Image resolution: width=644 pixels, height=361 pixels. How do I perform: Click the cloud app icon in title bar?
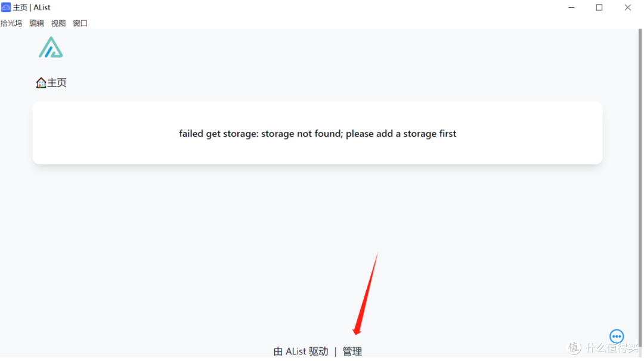[6, 7]
